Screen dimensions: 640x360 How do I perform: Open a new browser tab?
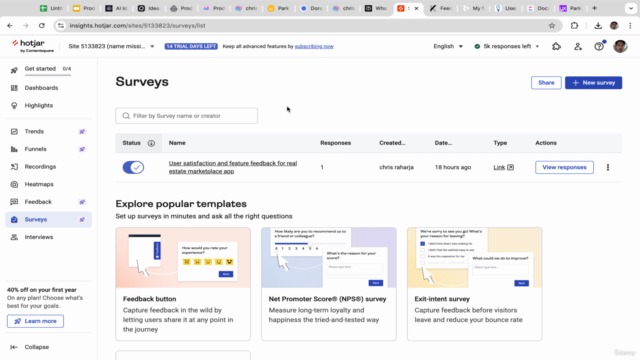tap(594, 8)
